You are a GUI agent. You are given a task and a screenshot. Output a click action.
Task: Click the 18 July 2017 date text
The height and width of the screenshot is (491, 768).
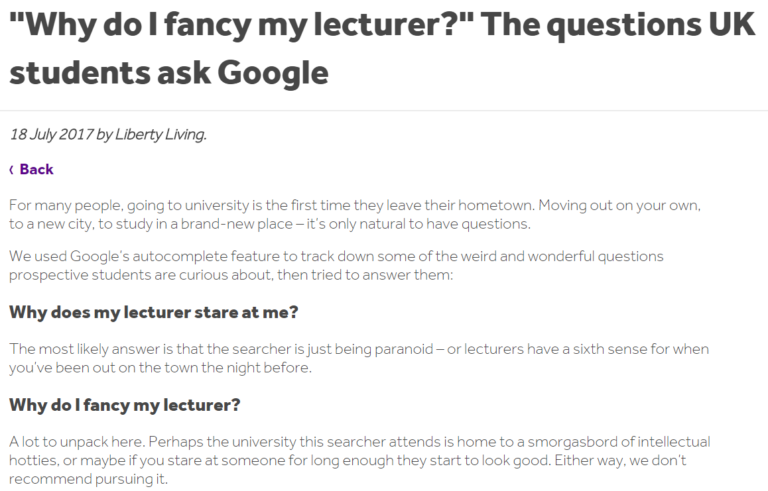(x=51, y=134)
